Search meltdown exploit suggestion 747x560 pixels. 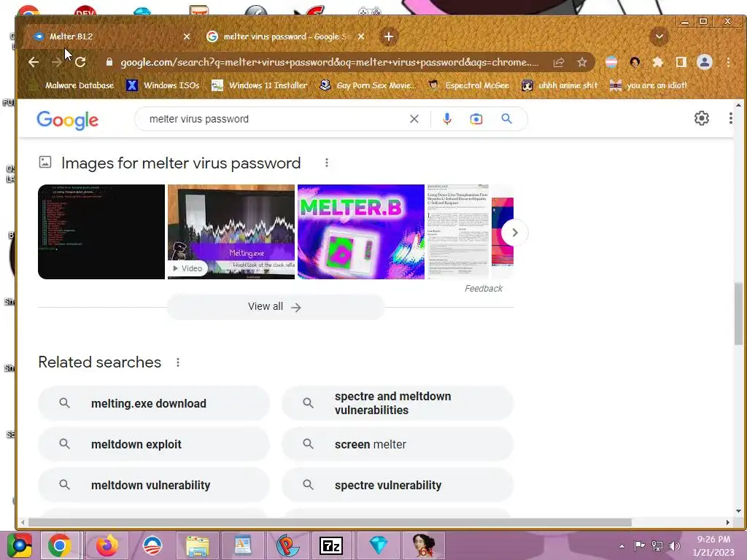click(x=154, y=444)
